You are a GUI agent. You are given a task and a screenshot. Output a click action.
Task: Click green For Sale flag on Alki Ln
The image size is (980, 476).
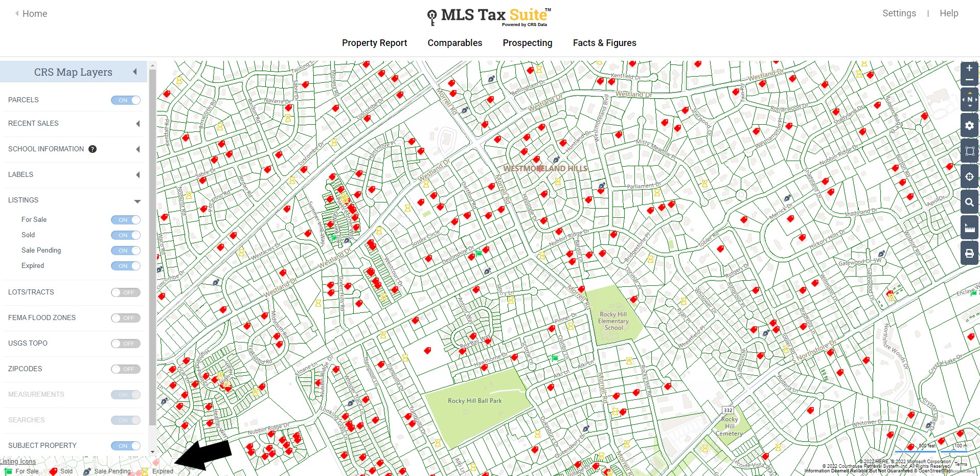[x=555, y=358]
